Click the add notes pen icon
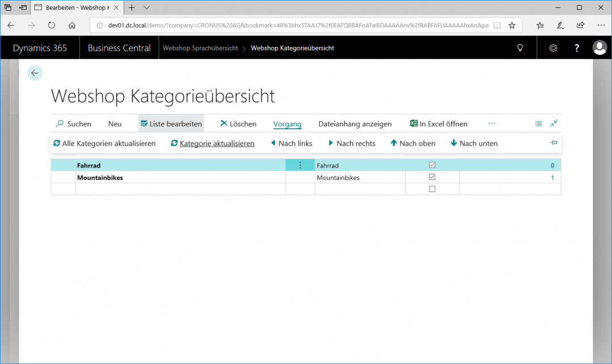The height and width of the screenshot is (364, 612). (x=560, y=25)
